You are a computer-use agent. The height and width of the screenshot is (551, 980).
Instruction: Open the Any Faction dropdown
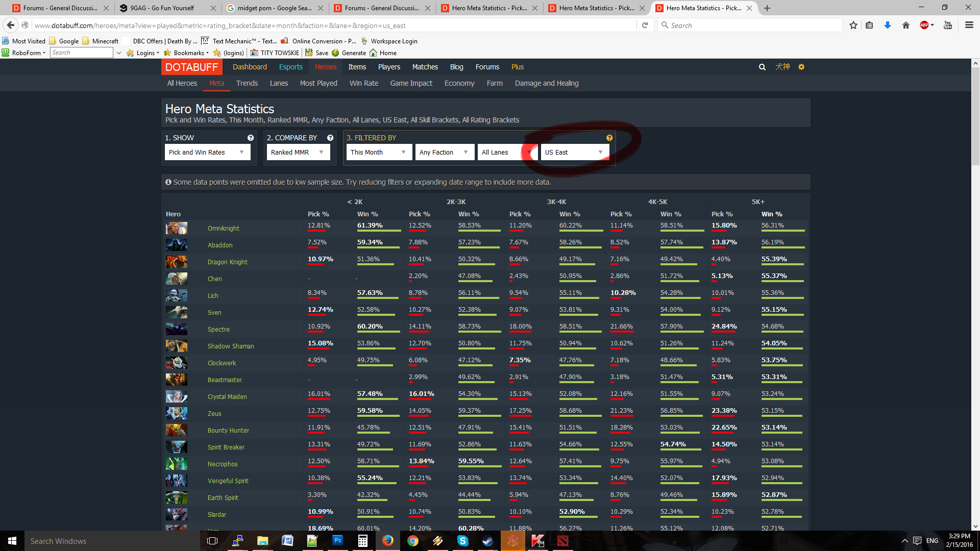pyautogui.click(x=445, y=152)
